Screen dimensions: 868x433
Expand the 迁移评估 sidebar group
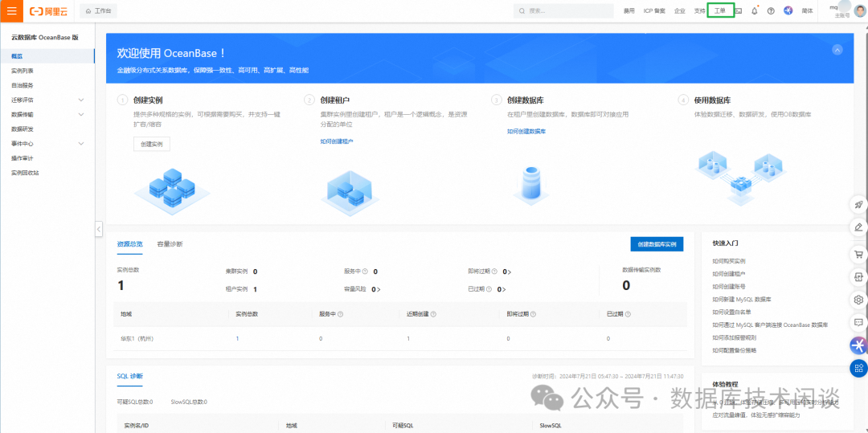click(x=47, y=100)
